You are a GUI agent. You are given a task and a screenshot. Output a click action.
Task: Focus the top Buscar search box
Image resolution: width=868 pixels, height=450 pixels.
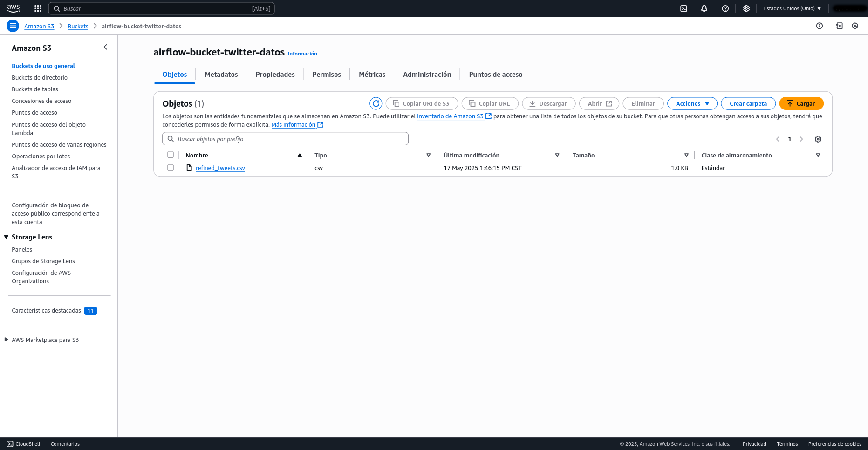(x=161, y=8)
